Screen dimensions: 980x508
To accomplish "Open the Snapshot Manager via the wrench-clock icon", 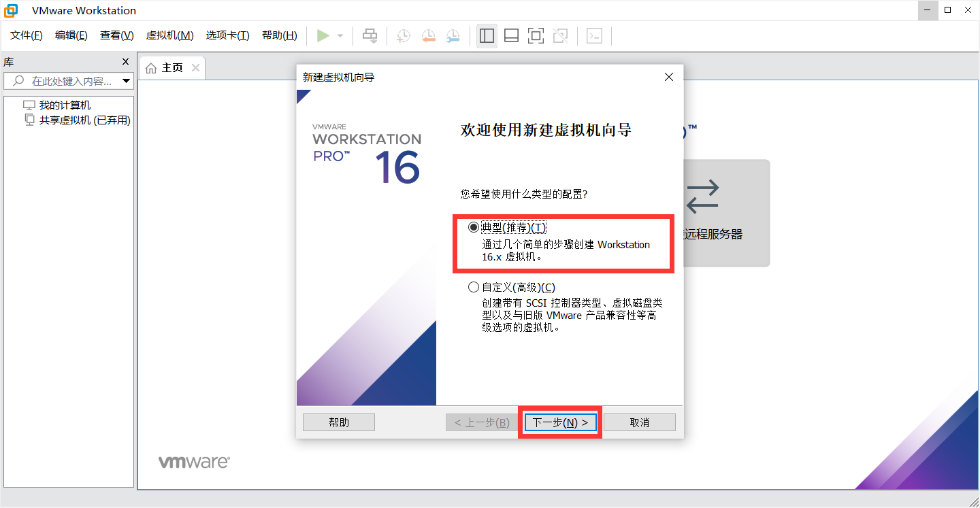I will (x=453, y=35).
